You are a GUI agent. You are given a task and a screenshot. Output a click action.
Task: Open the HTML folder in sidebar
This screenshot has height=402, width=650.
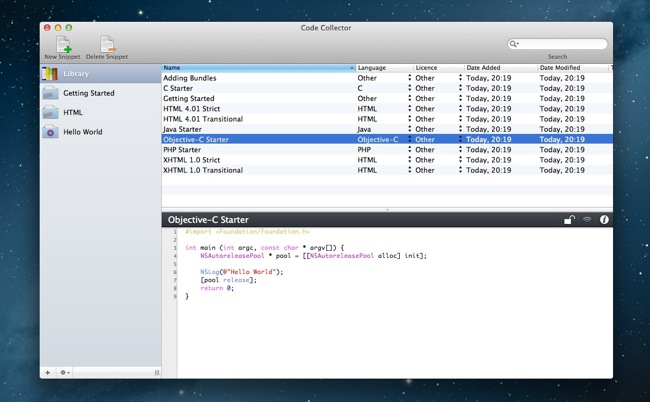101,112
